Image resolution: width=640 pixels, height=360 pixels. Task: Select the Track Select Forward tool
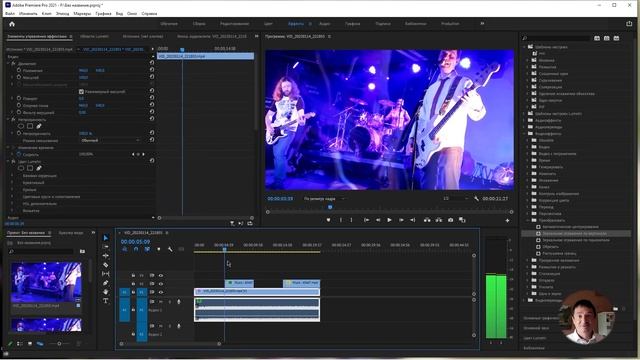pos(106,247)
